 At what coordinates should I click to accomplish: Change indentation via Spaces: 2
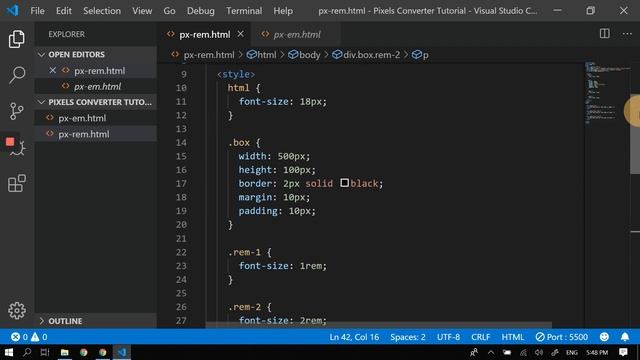[407, 337]
